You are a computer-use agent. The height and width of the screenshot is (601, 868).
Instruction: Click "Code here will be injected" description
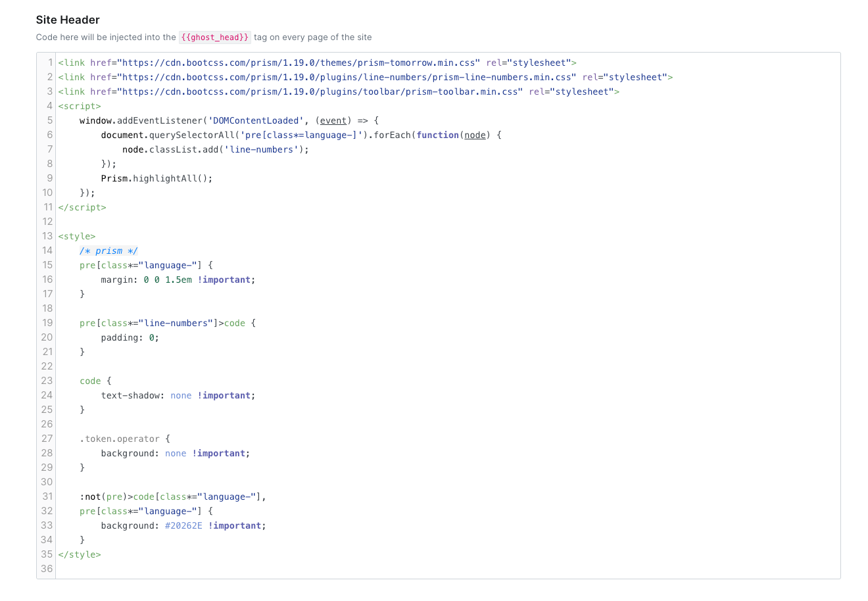click(204, 37)
